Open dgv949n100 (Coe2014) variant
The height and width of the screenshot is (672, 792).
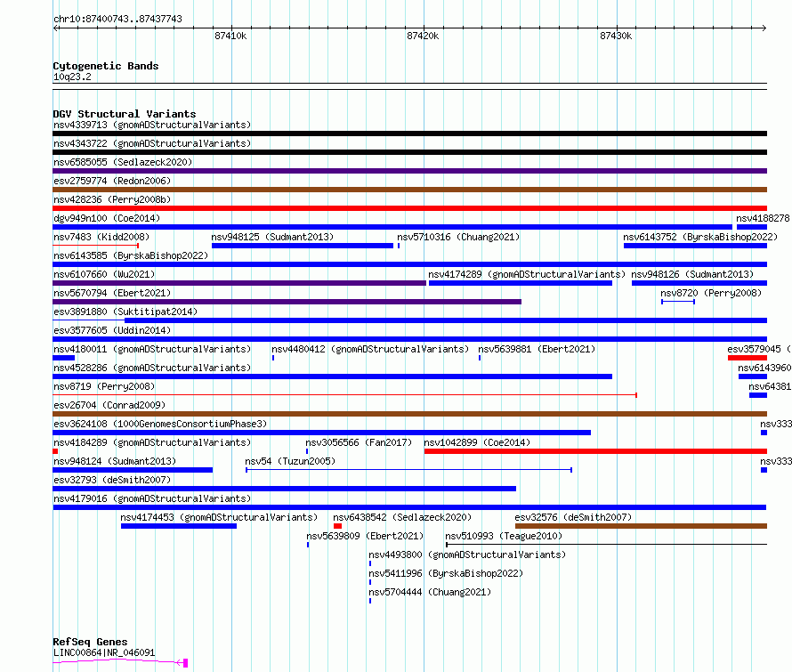pyautogui.click(x=107, y=218)
